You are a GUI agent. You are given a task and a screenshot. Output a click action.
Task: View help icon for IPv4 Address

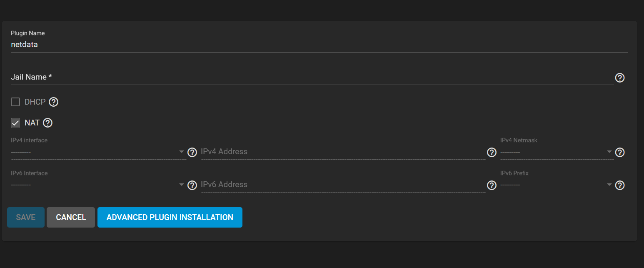tap(492, 152)
